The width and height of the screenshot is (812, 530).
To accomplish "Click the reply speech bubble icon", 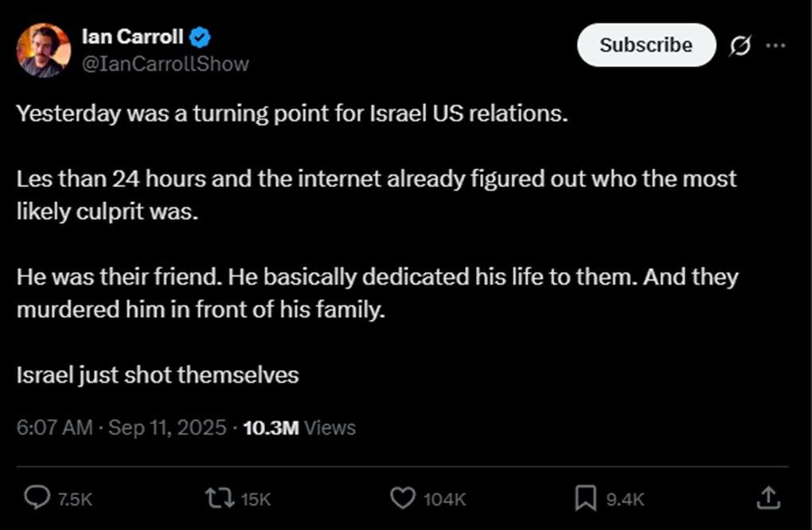I will [x=37, y=498].
